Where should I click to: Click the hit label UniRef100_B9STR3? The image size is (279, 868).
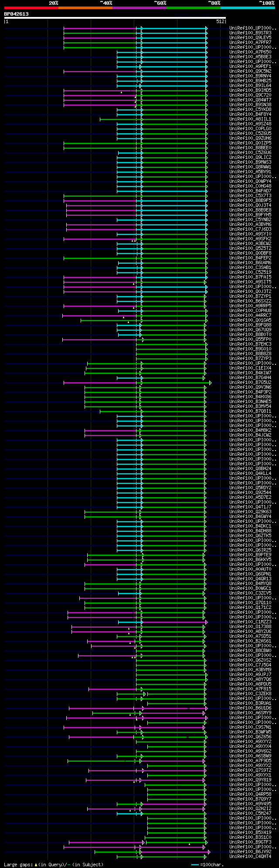(x=250, y=33)
